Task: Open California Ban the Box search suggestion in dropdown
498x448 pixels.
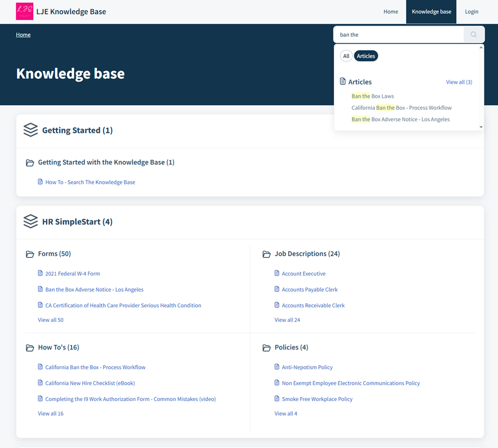Action: 402,108
